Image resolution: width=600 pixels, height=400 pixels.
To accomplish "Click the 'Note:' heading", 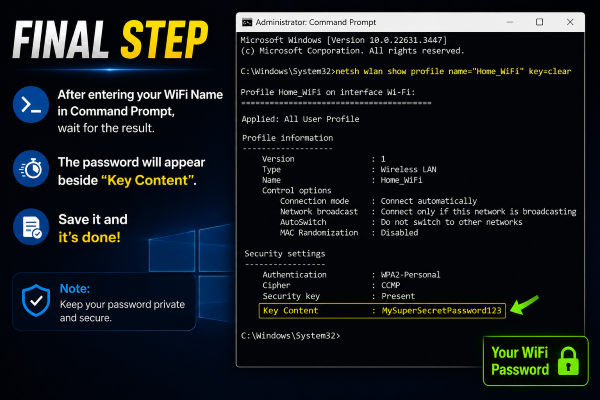I will click(75, 289).
